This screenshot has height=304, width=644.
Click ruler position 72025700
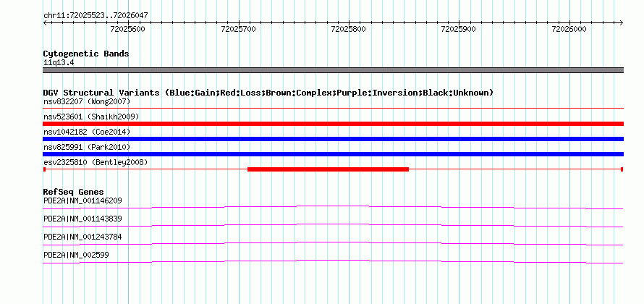(x=238, y=29)
